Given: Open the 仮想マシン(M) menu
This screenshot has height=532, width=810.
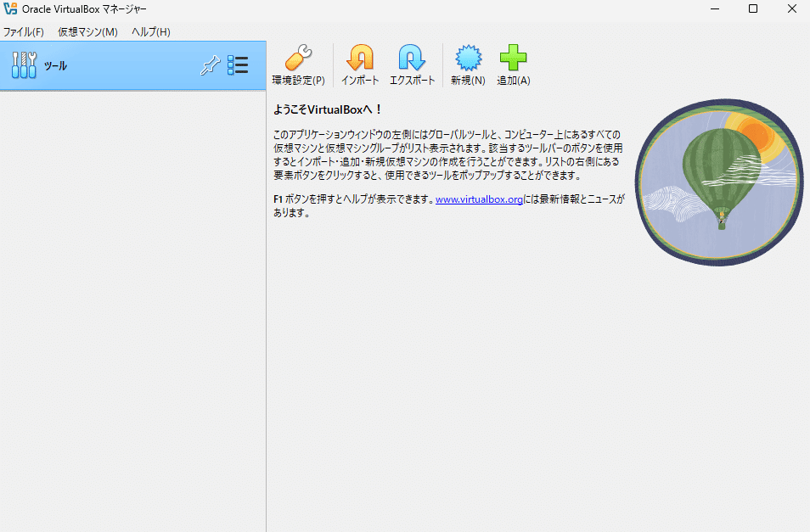Looking at the screenshot, I should tap(87, 32).
